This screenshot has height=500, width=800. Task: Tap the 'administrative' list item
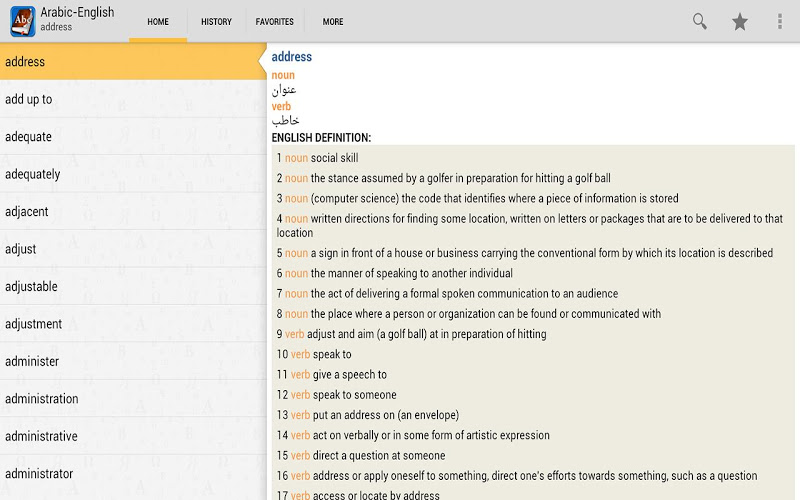click(132, 436)
